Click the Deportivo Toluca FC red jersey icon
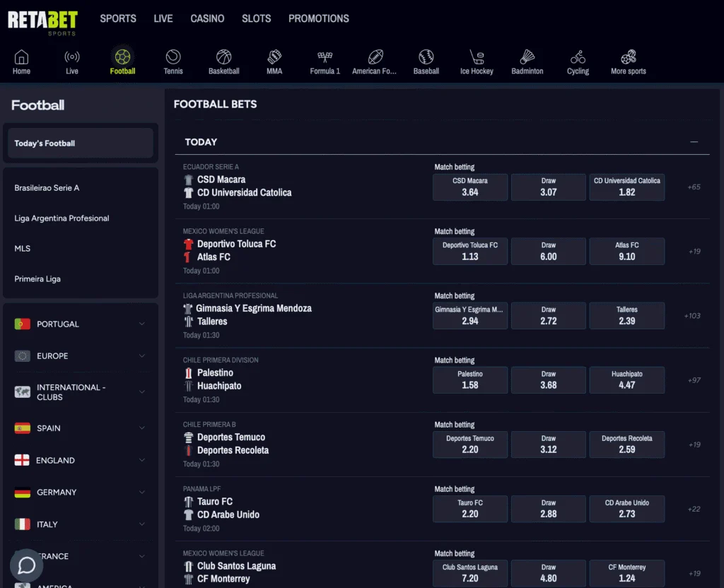Viewport: 724px width, 588px height. (x=188, y=244)
